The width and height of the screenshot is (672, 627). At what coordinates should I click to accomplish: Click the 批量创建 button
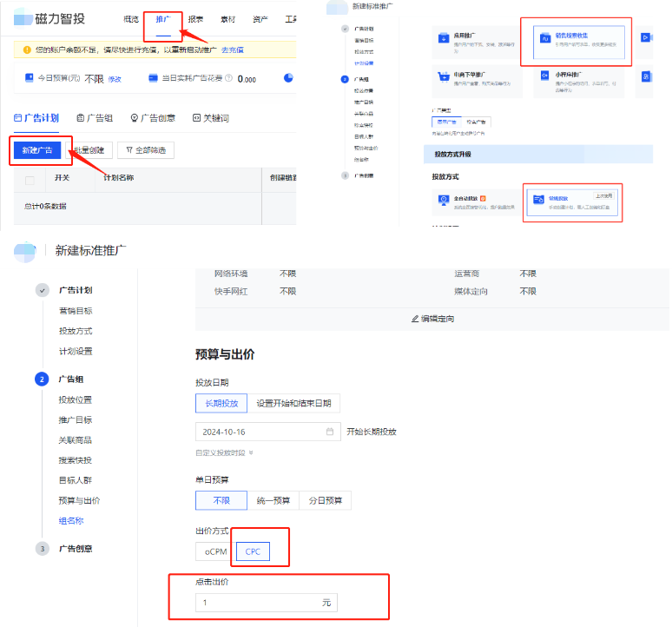pos(89,150)
